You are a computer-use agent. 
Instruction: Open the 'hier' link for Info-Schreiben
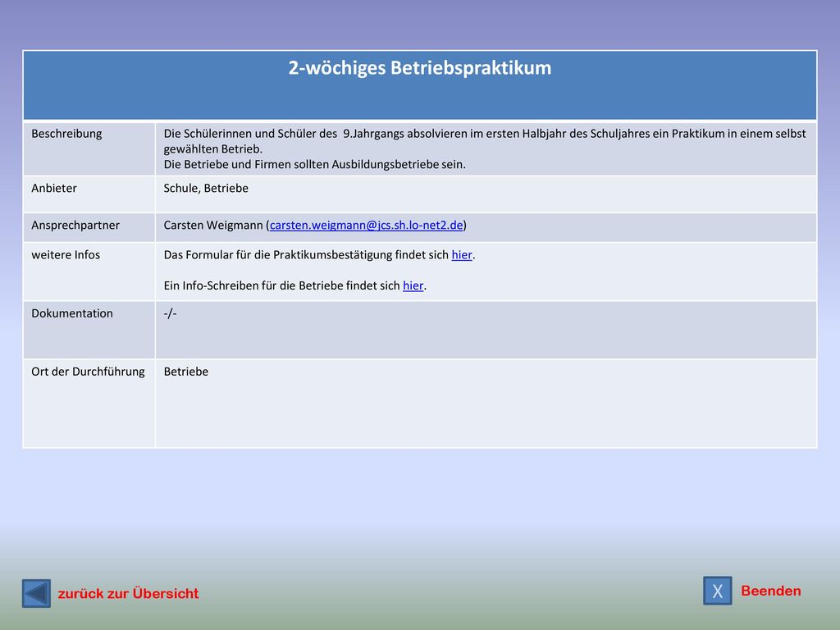click(x=413, y=285)
